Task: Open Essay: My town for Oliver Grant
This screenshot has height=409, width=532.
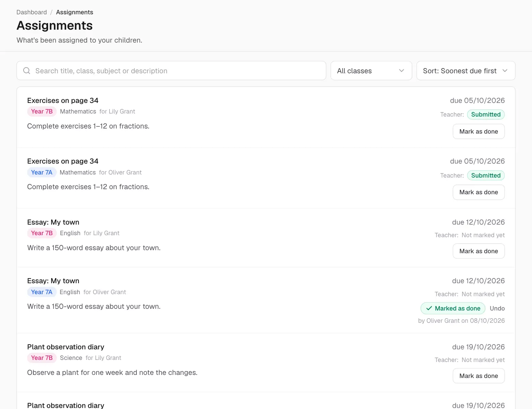Action: pyautogui.click(x=53, y=281)
